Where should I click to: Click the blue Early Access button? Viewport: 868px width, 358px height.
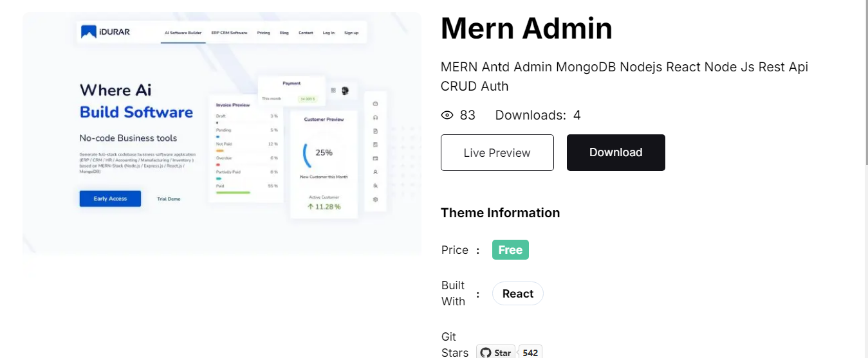[x=110, y=199]
